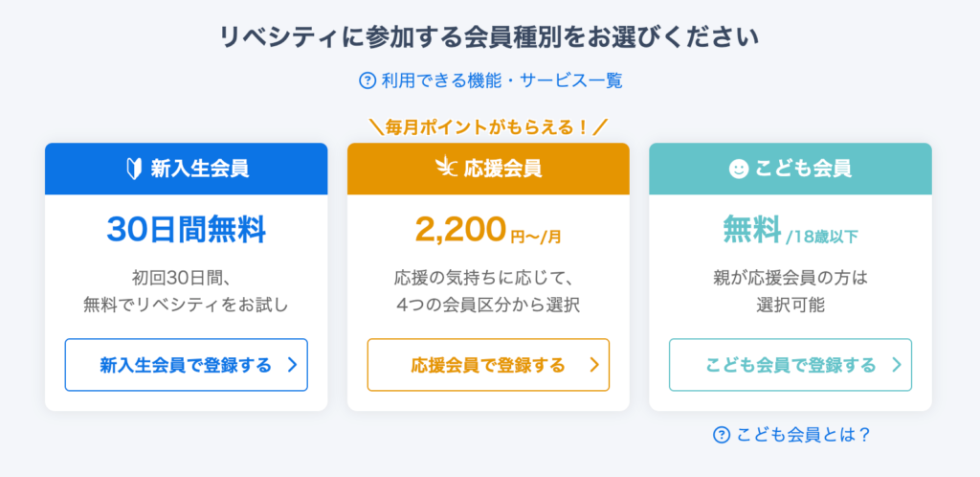This screenshot has width=980, height=477.
Task: Click the chevron arrow in 新入生会員で登録する button
Action: coord(292,365)
